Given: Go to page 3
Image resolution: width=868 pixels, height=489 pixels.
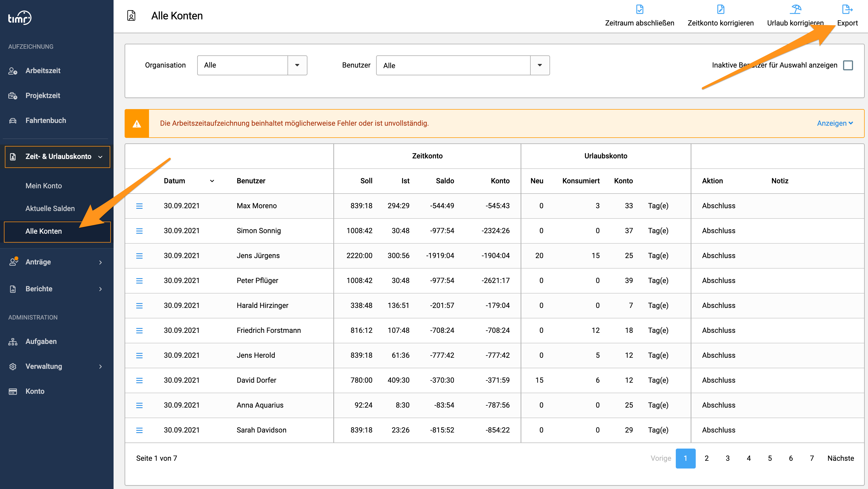Looking at the screenshot, I should point(728,458).
